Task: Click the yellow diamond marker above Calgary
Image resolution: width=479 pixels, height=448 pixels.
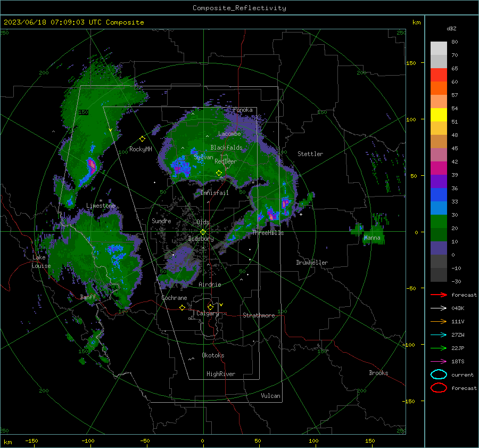Action: [x=210, y=307]
